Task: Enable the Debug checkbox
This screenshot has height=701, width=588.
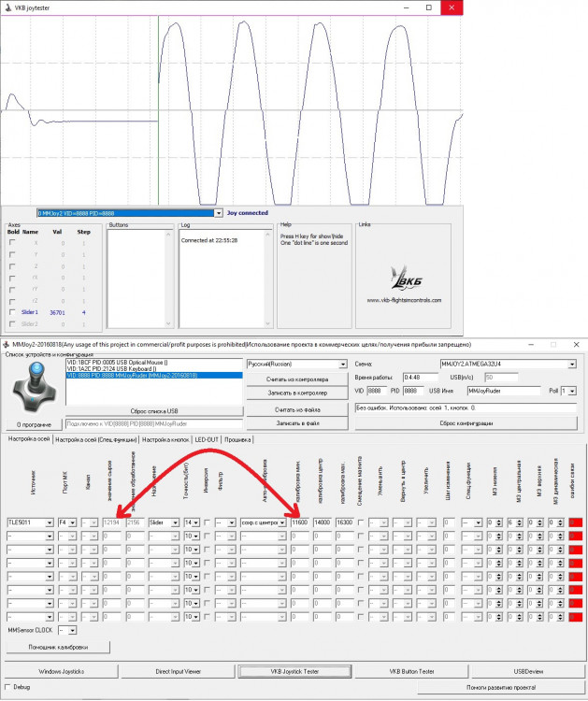Action: pyautogui.click(x=7, y=687)
